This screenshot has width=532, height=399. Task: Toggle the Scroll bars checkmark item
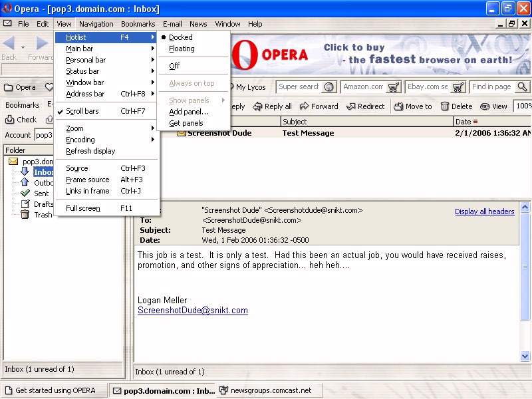(x=82, y=111)
